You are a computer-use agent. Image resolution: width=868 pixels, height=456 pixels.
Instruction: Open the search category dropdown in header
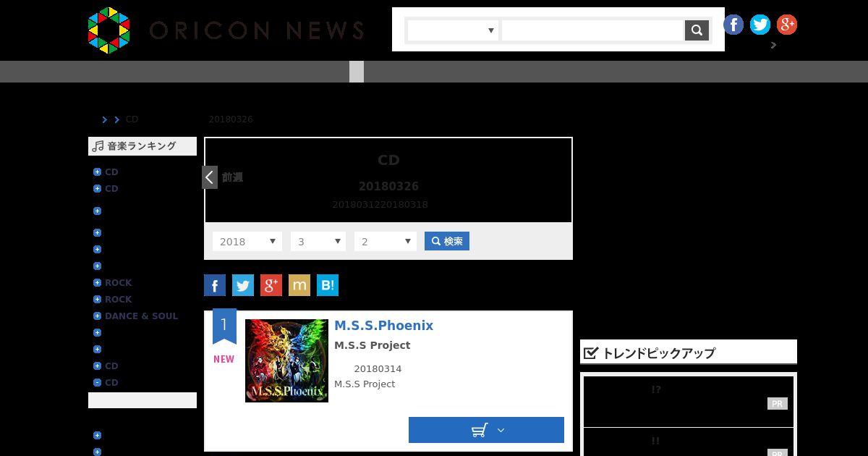click(453, 30)
